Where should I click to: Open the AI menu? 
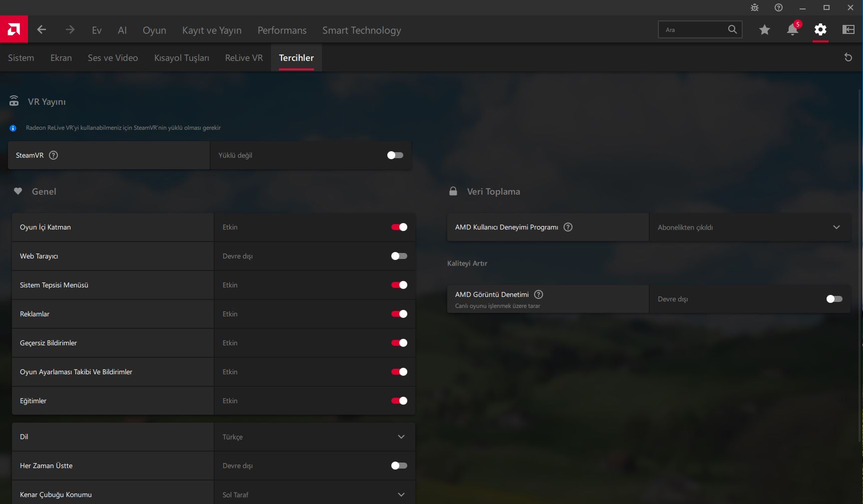pyautogui.click(x=122, y=30)
